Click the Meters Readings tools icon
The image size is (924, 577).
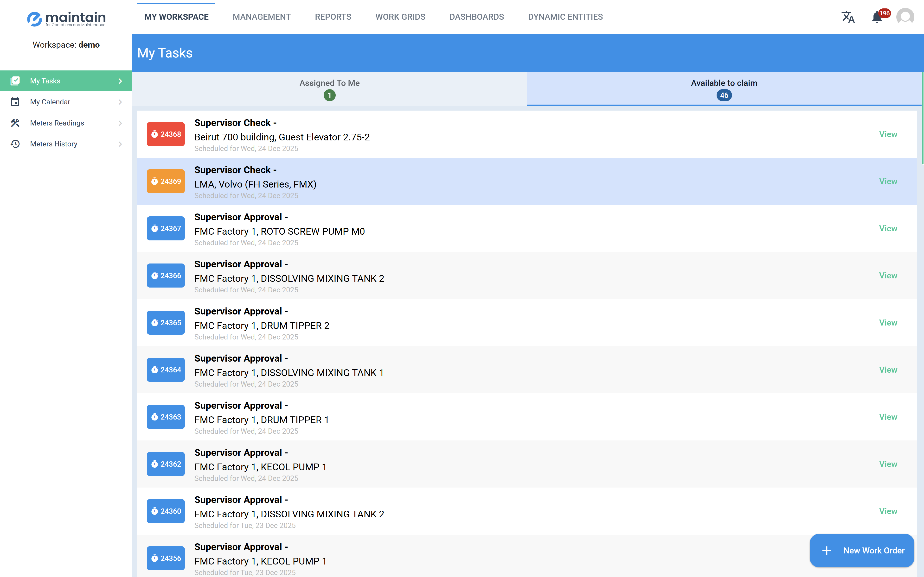coord(15,123)
